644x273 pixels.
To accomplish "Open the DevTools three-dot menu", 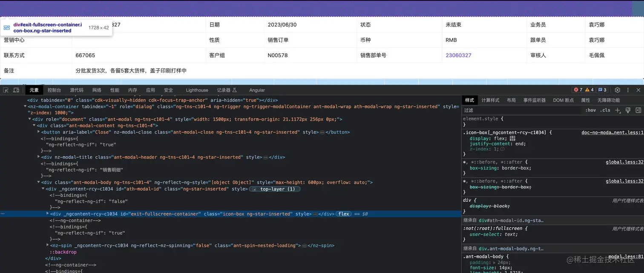I will click(x=628, y=90).
